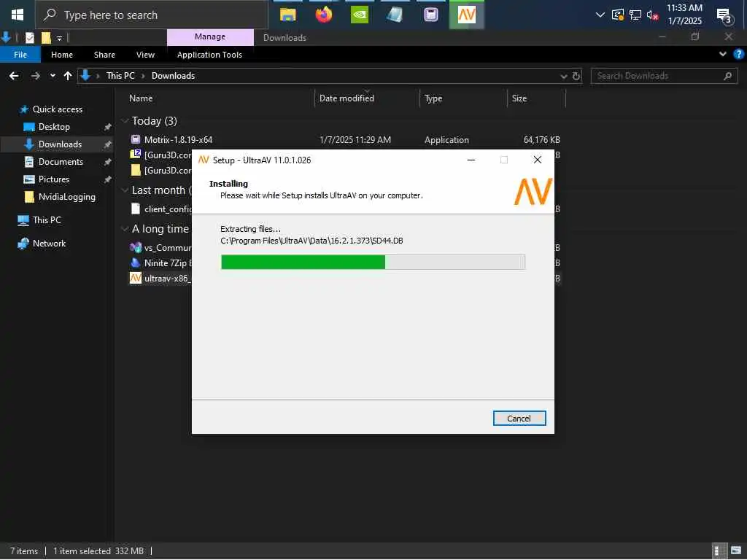Minimize the UltraAV Setup window
The image size is (747, 560).
tap(471, 160)
